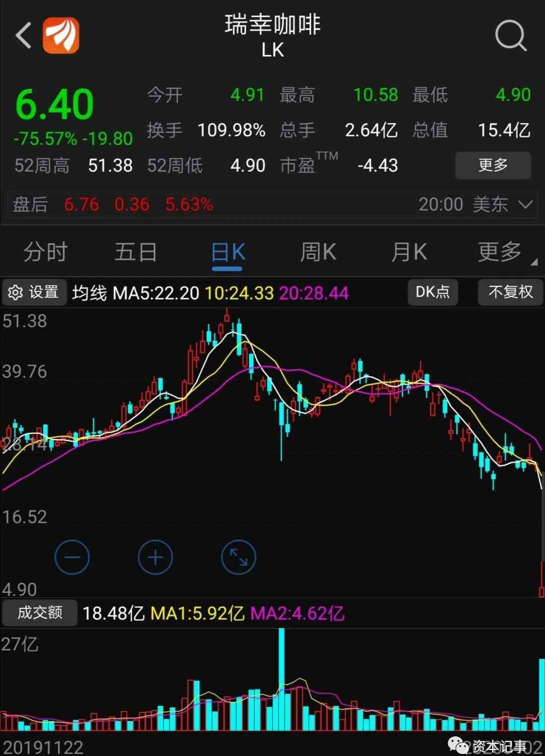
Task: Select the 日K tab
Action: pyautogui.click(x=228, y=251)
